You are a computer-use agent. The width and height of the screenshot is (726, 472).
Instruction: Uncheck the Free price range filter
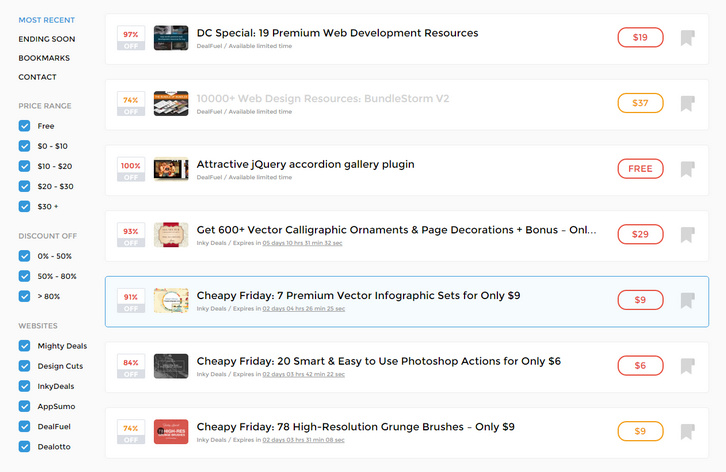click(x=25, y=126)
